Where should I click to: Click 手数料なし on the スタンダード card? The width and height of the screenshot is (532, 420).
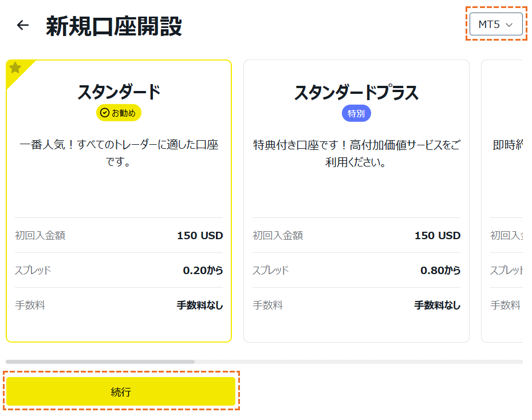point(200,305)
